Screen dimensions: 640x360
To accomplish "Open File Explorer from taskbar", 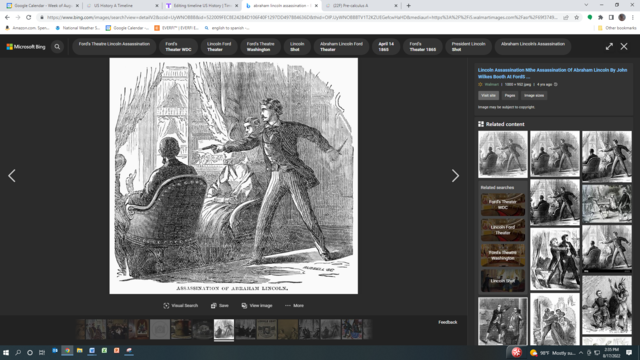I will point(80,351).
